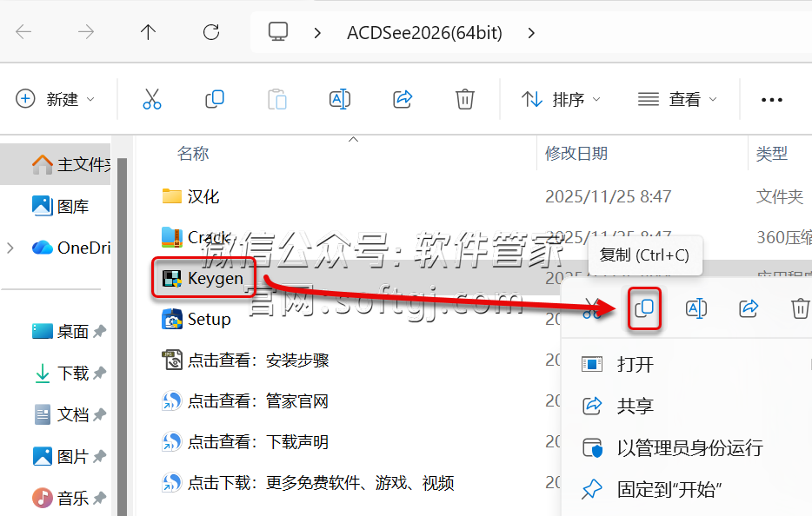Go up one folder level

148,32
